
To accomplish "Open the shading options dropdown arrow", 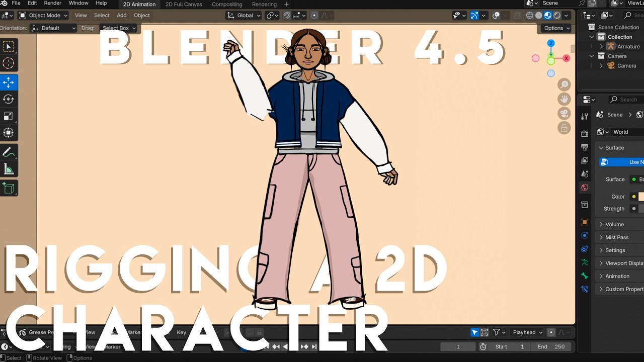I will coord(567,16).
